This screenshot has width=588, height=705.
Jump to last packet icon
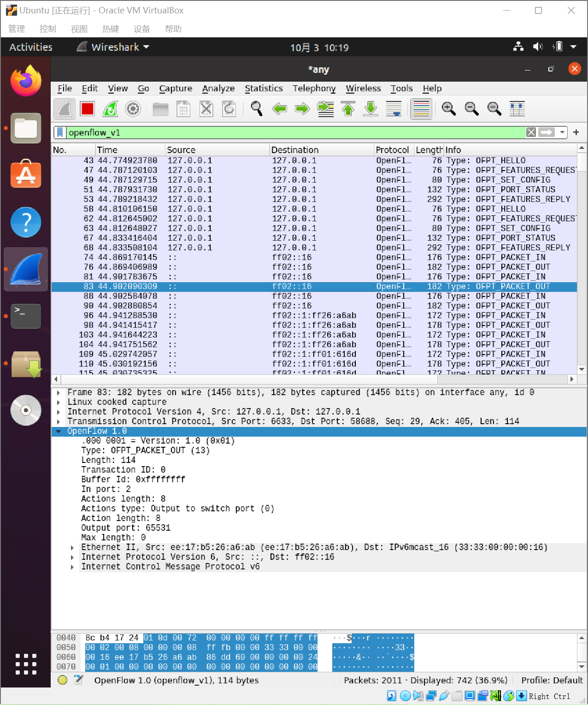370,109
